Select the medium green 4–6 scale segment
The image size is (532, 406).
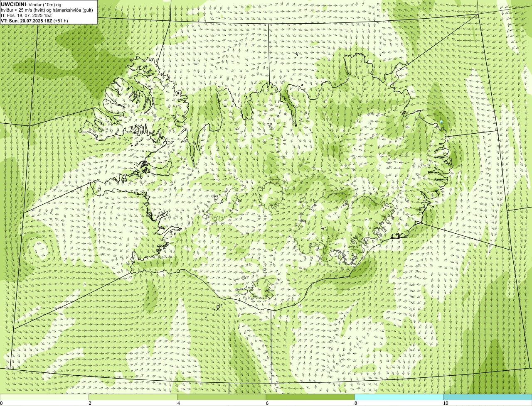tap(222, 397)
